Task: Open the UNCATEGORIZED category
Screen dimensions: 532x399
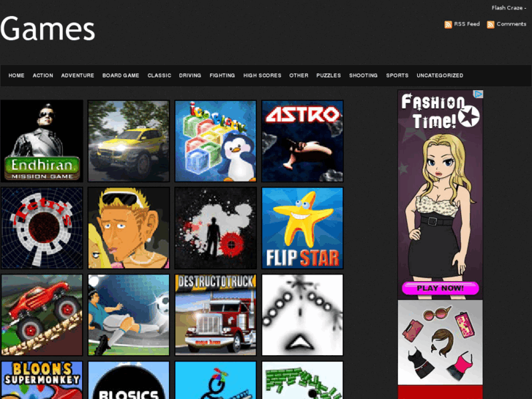Action: (x=440, y=75)
